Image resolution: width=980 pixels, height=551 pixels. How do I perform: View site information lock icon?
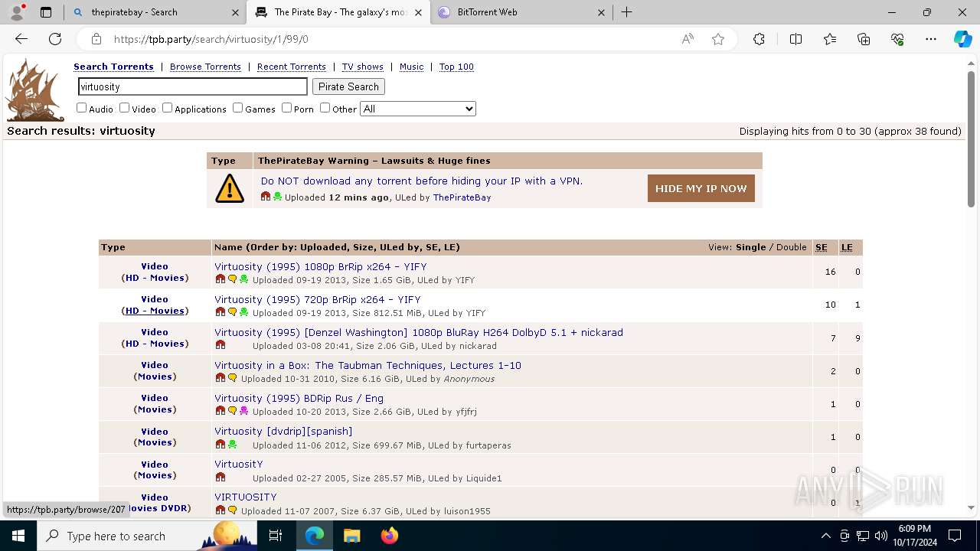96,39
